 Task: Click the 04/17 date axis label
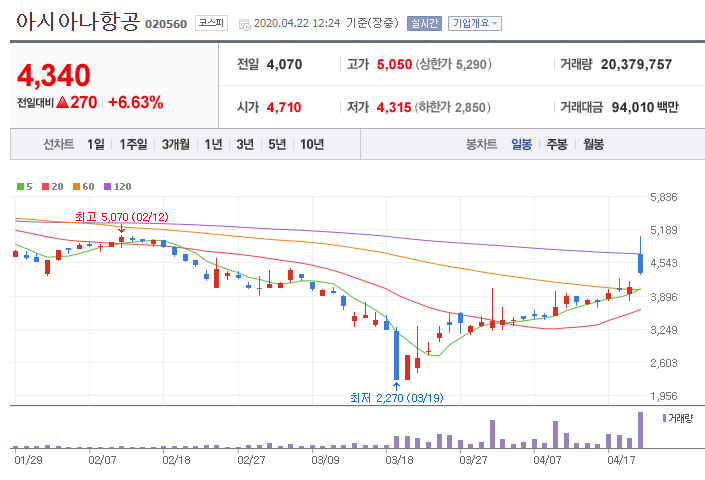pyautogui.click(x=621, y=460)
